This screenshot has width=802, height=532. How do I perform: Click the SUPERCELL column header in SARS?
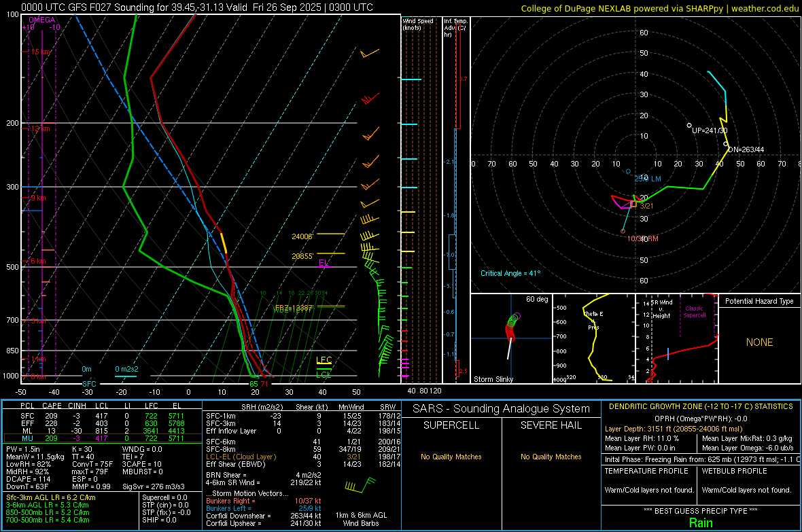[451, 425]
